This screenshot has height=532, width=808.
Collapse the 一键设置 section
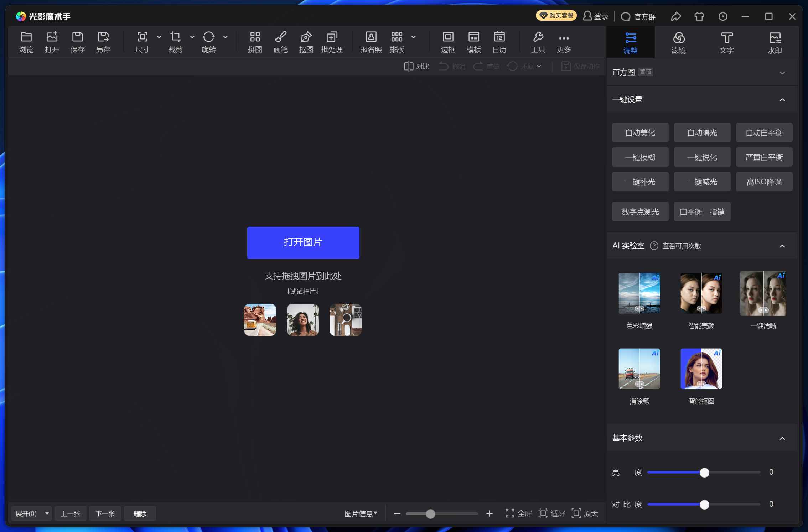coord(782,100)
